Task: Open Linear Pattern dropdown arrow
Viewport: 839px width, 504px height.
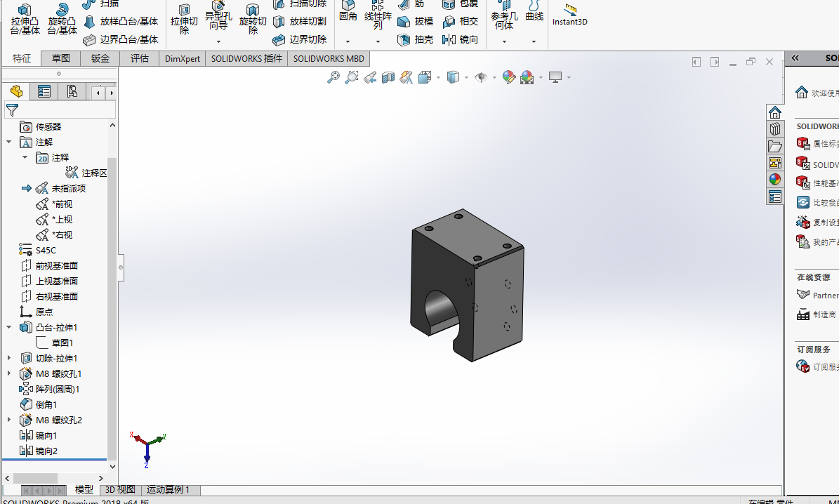Action: (x=378, y=41)
